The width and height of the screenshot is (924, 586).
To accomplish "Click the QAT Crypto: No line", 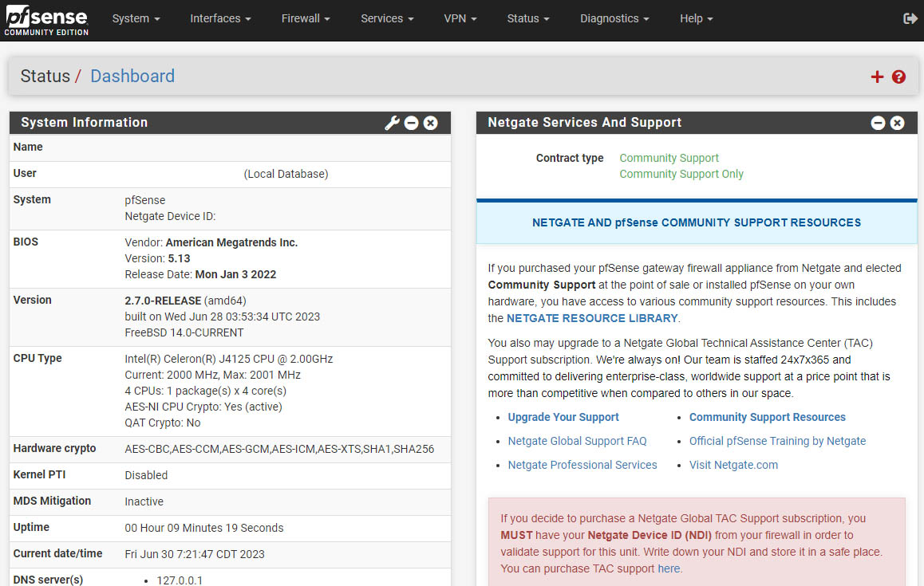I will [163, 423].
